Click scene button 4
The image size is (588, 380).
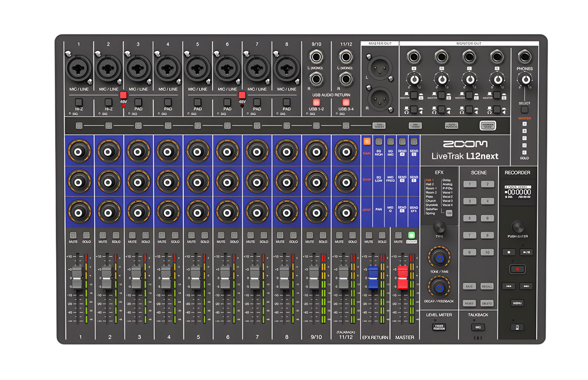487,201
